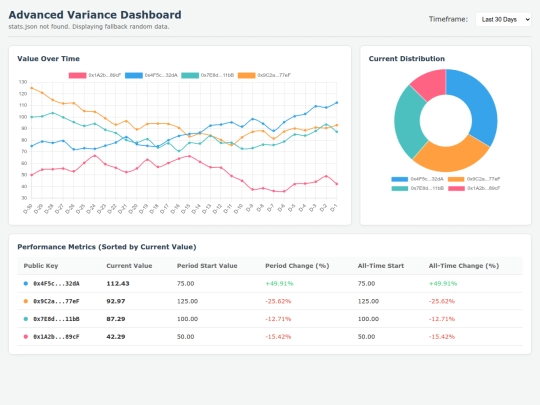Select the 0x9C2a...77eF key in the table
540x405 pixels.
[x=56, y=301]
